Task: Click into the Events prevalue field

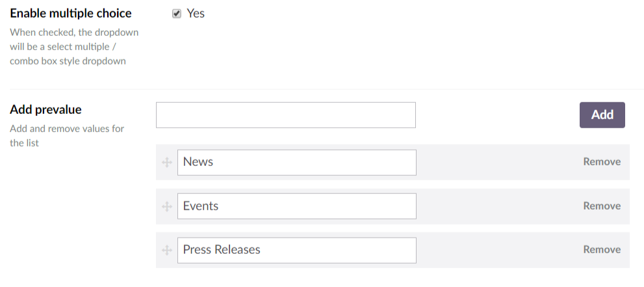Action: [x=297, y=206]
